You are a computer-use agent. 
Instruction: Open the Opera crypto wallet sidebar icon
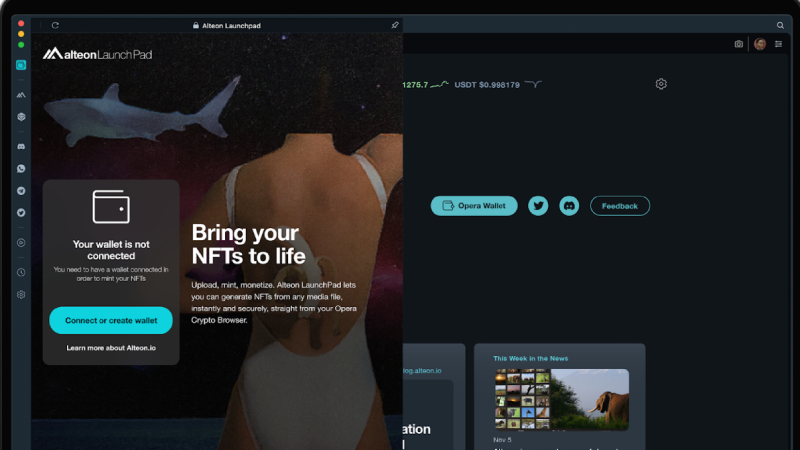[x=21, y=65]
